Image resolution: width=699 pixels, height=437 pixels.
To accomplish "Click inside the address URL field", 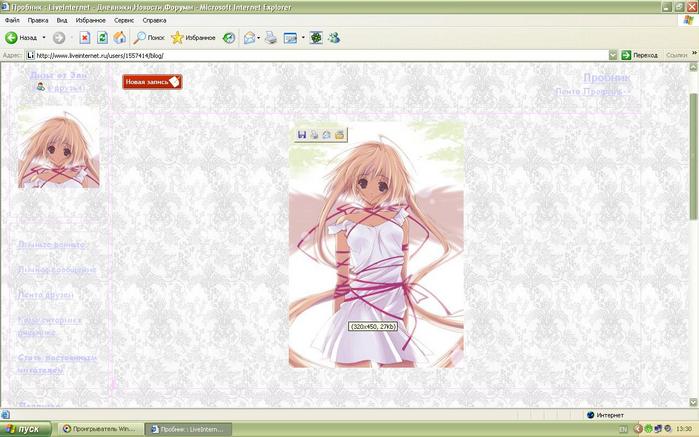I will pos(321,55).
